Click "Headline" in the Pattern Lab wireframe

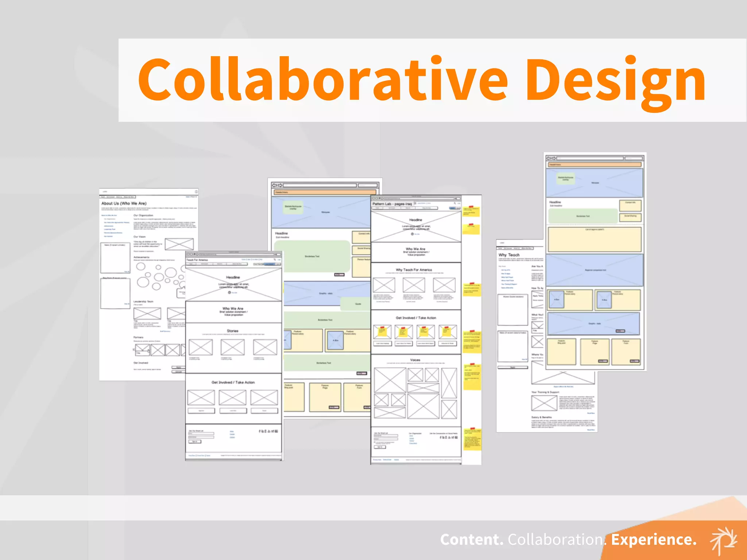point(415,220)
